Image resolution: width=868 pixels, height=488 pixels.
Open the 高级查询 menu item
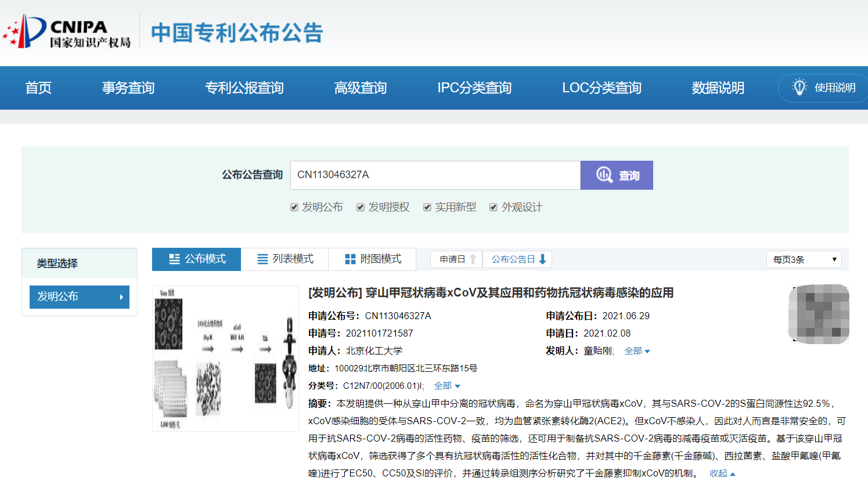tap(360, 88)
